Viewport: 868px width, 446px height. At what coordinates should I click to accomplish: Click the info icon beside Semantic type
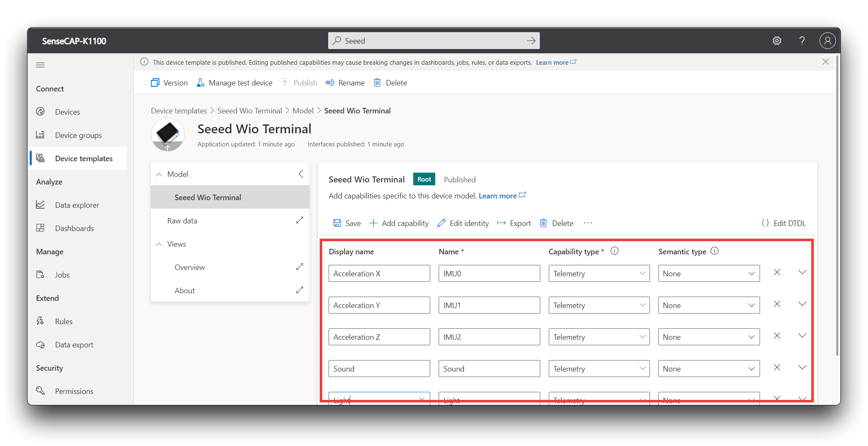click(714, 251)
